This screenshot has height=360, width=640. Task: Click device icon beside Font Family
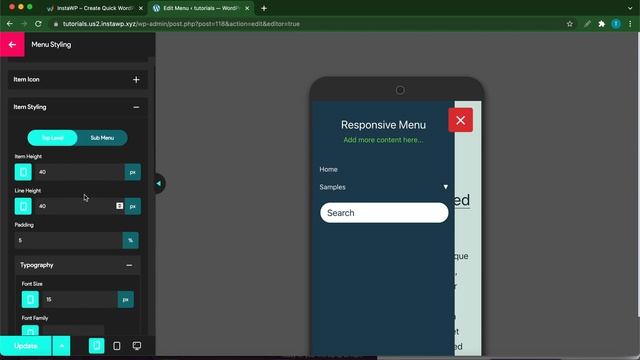coord(30,331)
